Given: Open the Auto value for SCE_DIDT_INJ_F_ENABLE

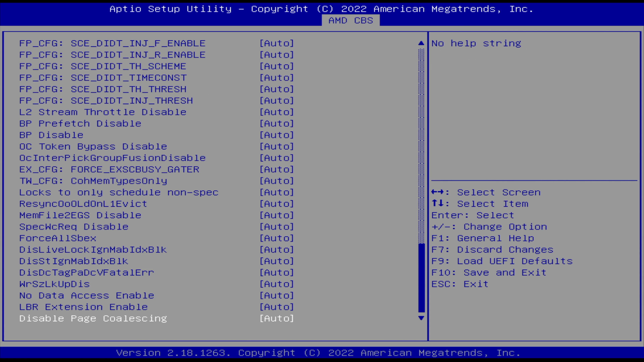Looking at the screenshot, I should click(277, 43).
